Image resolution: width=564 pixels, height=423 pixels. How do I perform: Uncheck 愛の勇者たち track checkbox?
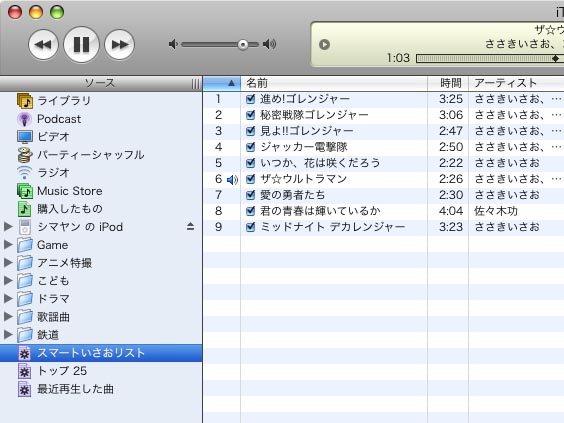[250, 195]
